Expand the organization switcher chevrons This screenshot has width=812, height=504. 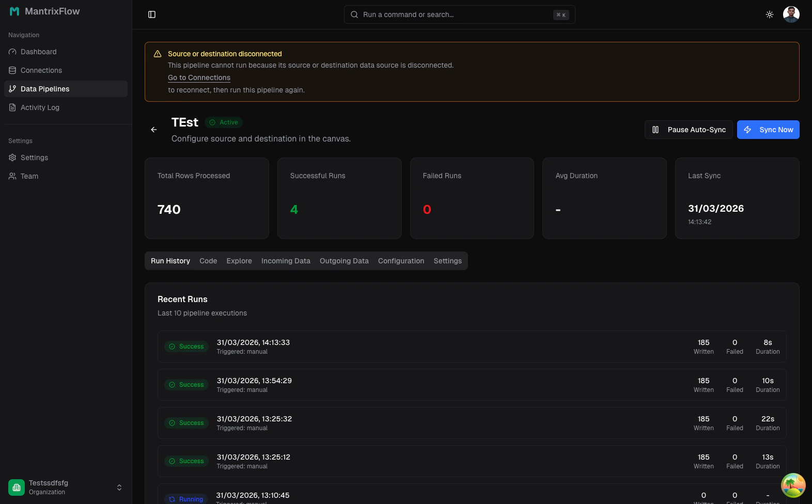point(119,487)
